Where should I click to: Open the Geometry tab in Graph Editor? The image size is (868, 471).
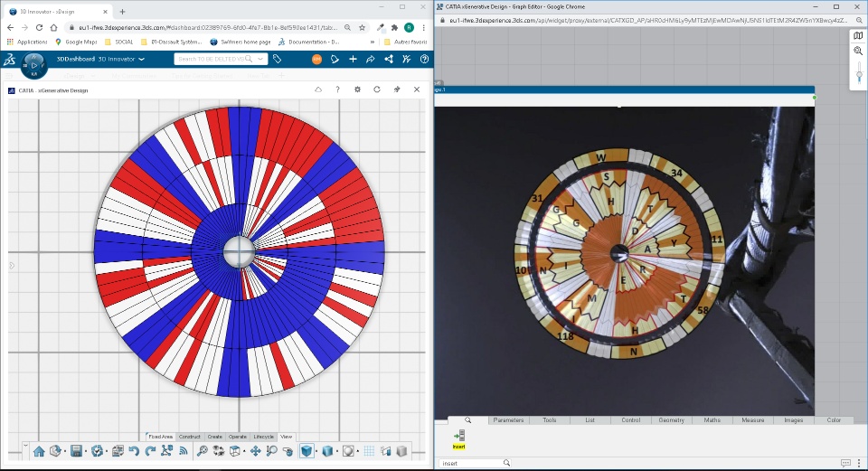pyautogui.click(x=672, y=420)
